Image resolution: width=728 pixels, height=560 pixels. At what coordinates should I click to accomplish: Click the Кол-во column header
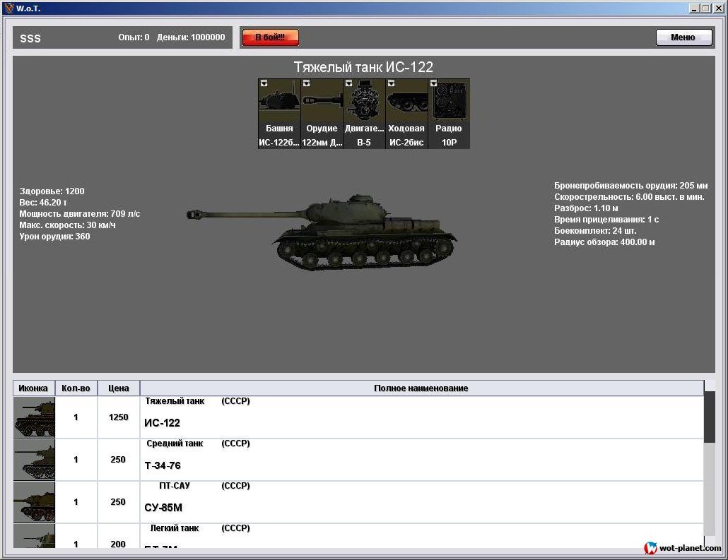[76, 388]
